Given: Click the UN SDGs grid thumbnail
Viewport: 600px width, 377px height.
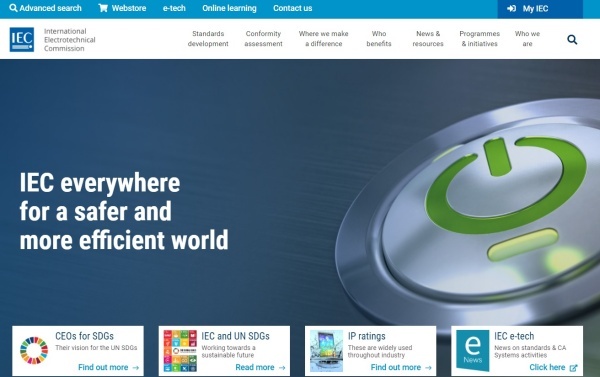Looking at the screenshot, I should (180, 351).
